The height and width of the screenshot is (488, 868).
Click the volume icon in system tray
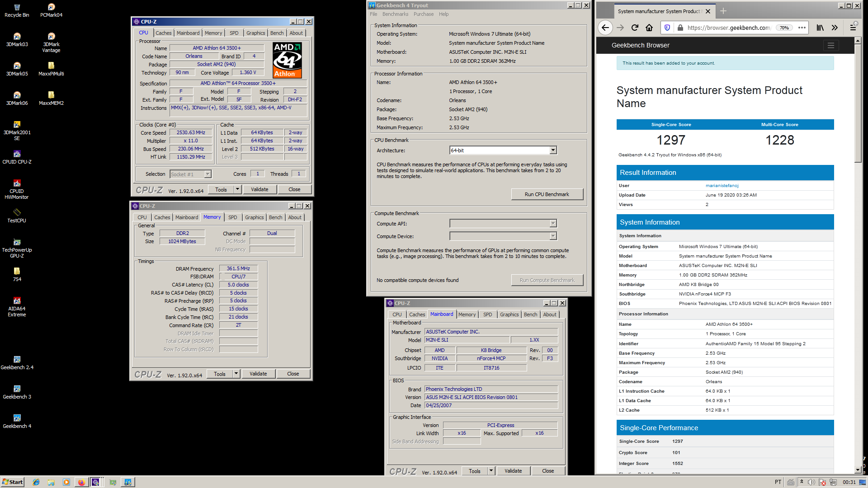(811, 482)
